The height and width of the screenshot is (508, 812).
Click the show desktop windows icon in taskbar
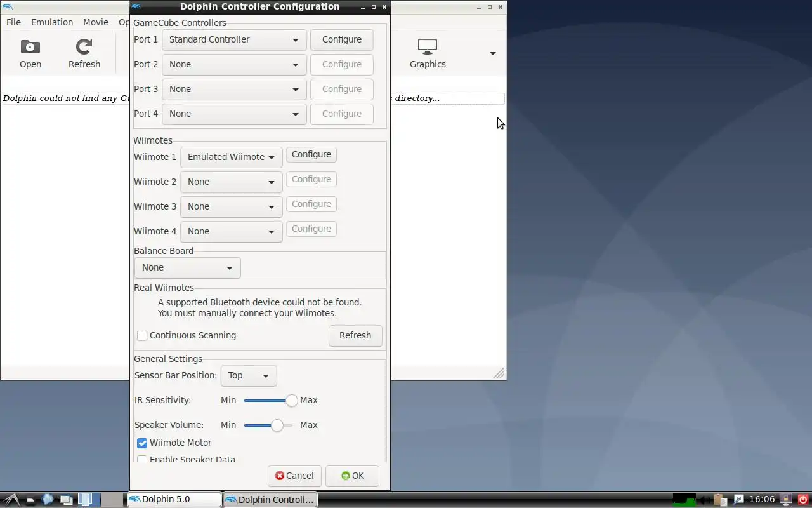click(66, 500)
